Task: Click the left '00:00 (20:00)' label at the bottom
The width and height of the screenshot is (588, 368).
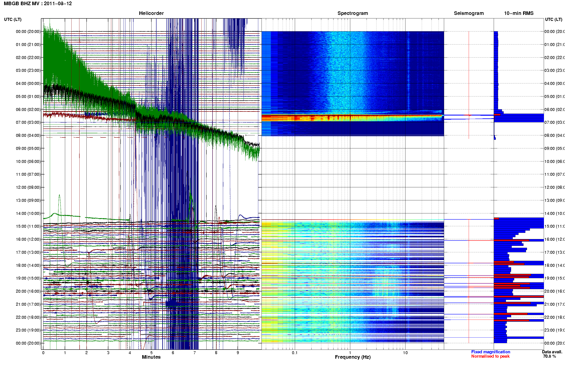Action: [x=28, y=343]
